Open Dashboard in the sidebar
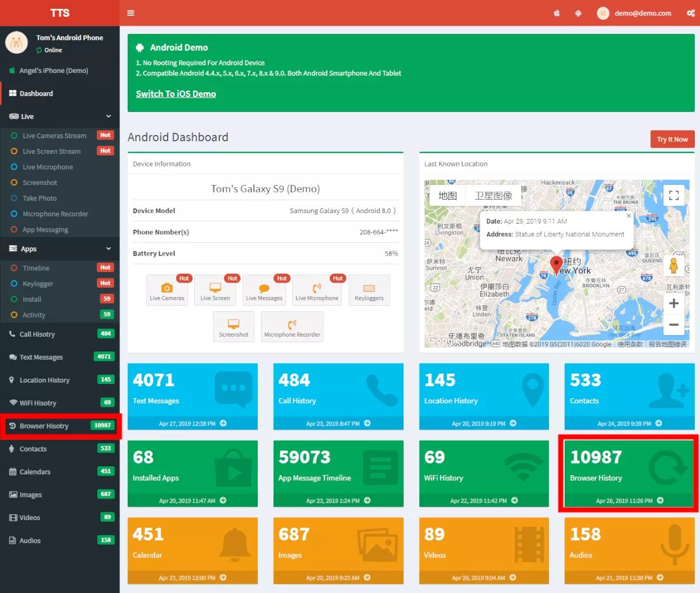Image resolution: width=700 pixels, height=593 pixels. [60, 93]
